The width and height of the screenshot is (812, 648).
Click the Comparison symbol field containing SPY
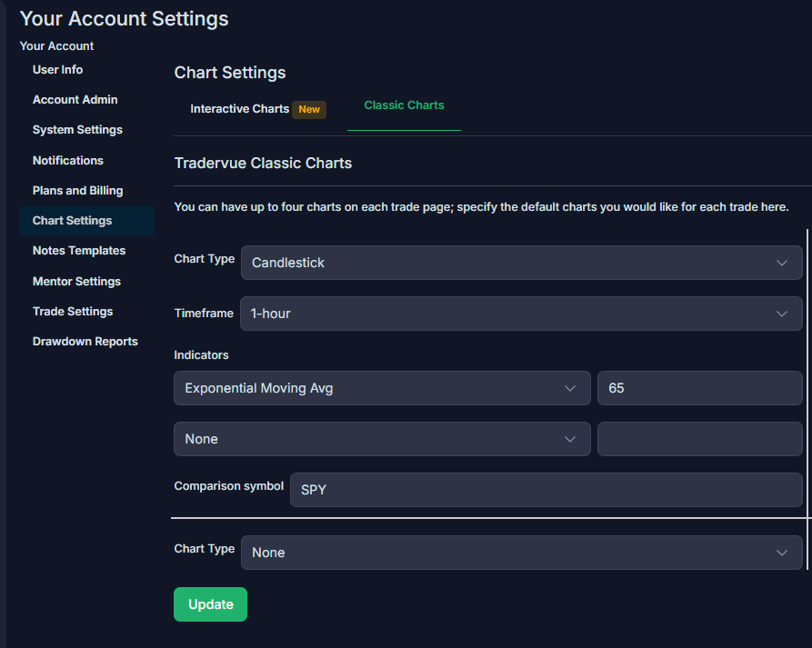(546, 490)
